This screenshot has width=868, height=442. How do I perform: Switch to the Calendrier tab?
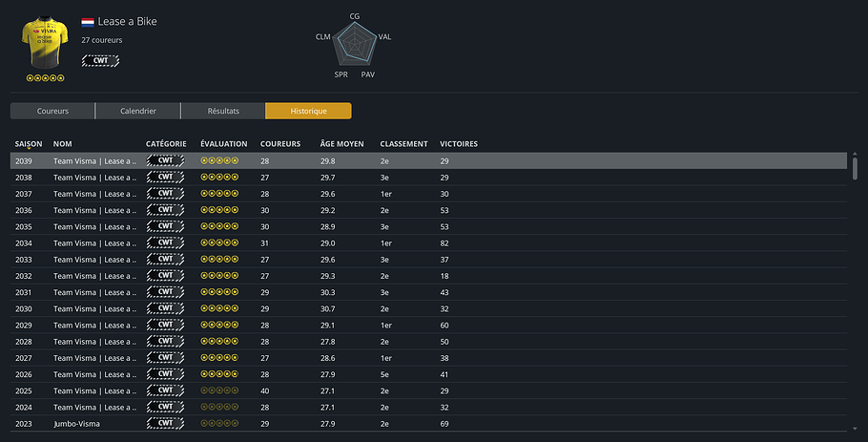pyautogui.click(x=138, y=111)
